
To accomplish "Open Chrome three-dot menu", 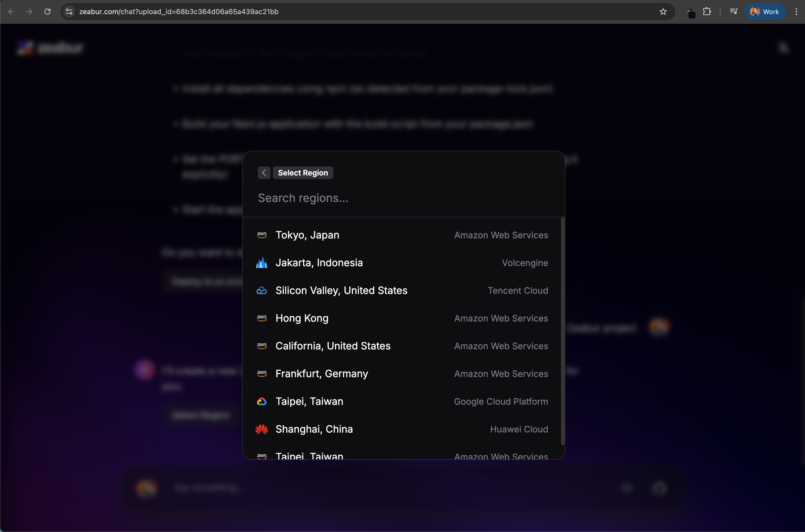I will tap(796, 12).
